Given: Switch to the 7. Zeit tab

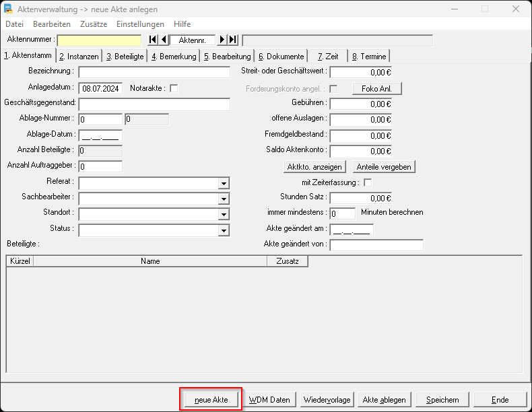Looking at the screenshot, I should click(x=328, y=57).
